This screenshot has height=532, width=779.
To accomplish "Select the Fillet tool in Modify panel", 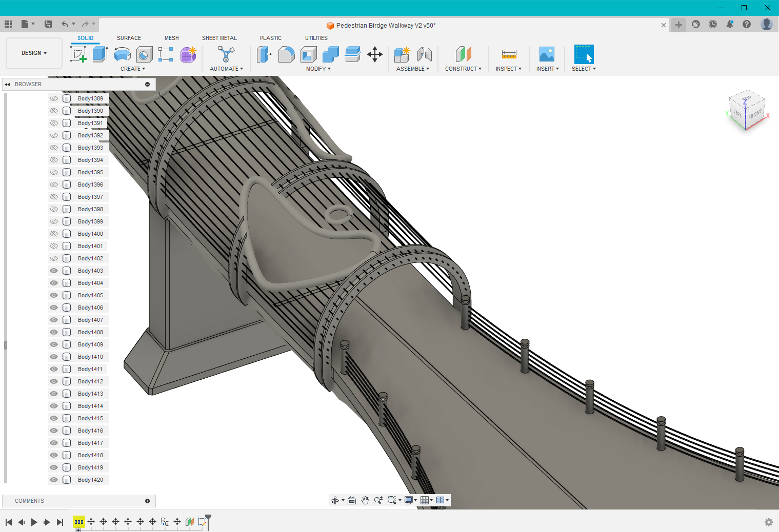I will pyautogui.click(x=286, y=54).
